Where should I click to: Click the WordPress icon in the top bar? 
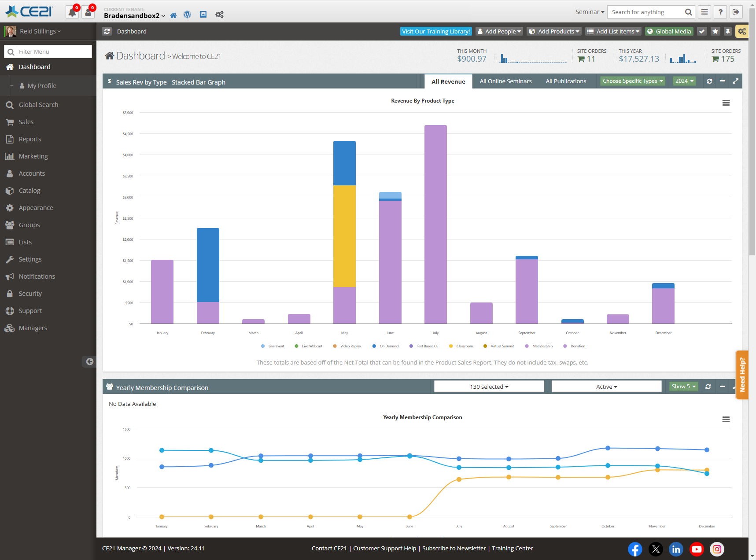[187, 15]
